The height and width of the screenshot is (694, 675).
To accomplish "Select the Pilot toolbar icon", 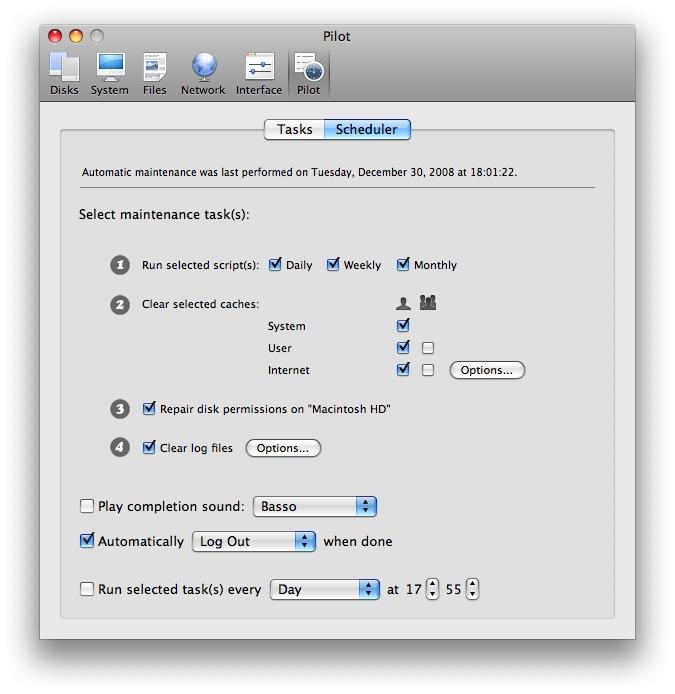I will click(308, 74).
